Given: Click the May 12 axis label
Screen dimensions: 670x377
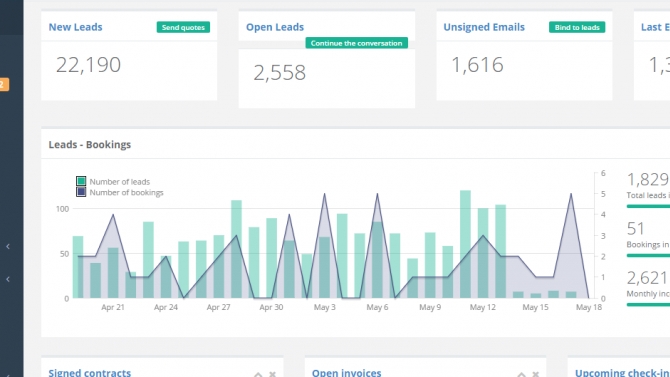Looking at the screenshot, I should tap(482, 307).
